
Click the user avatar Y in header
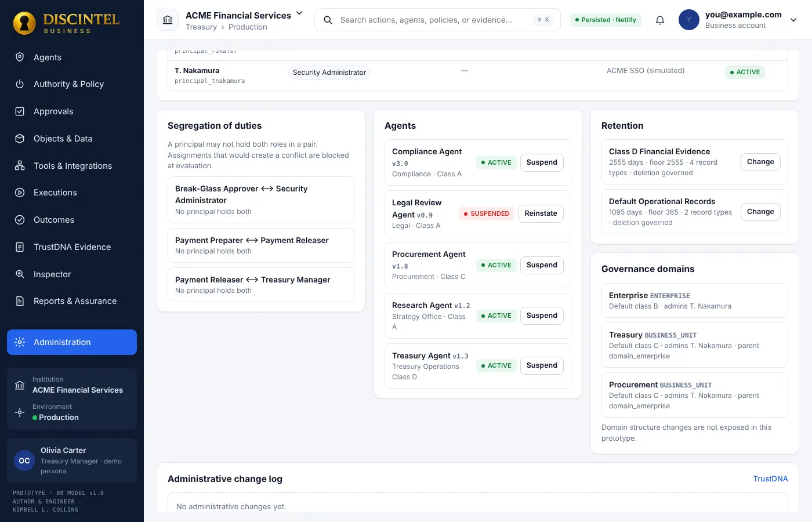[689, 20]
